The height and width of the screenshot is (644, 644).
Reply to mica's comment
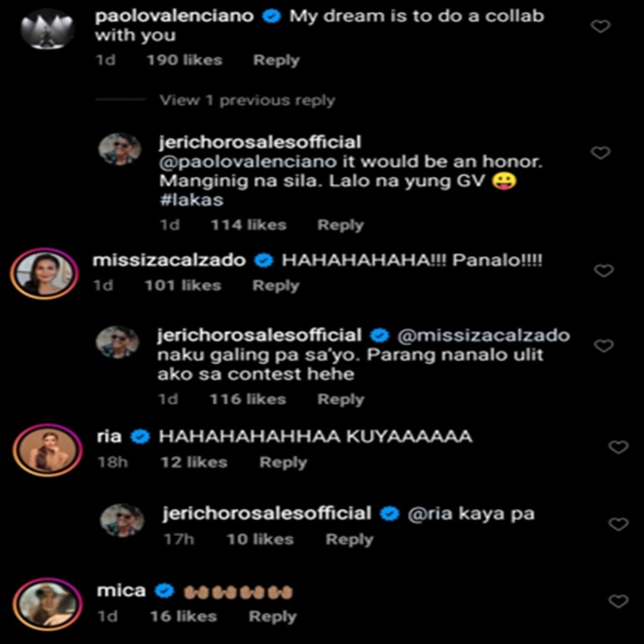tap(272, 617)
